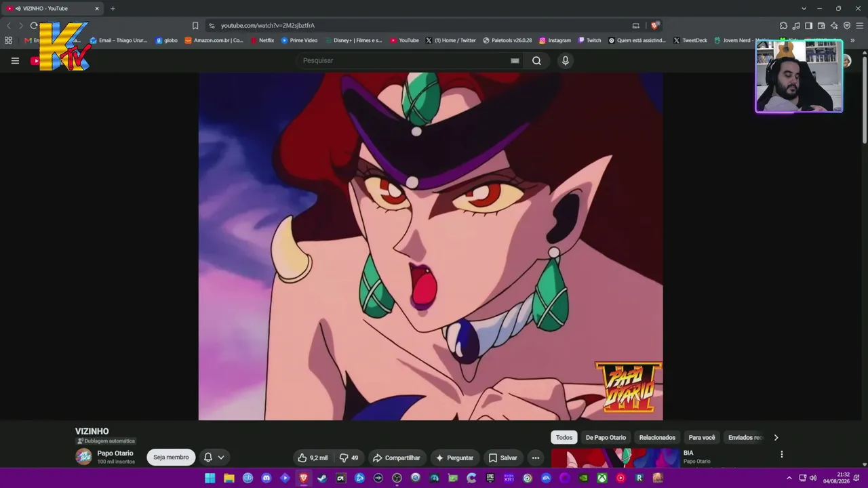Open Steam from the taskbar
The height and width of the screenshot is (488, 868).
(322, 478)
